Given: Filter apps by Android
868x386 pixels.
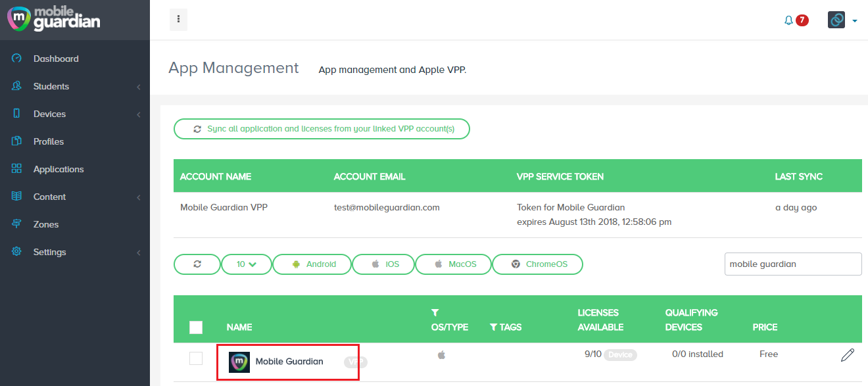Looking at the screenshot, I should click(312, 264).
